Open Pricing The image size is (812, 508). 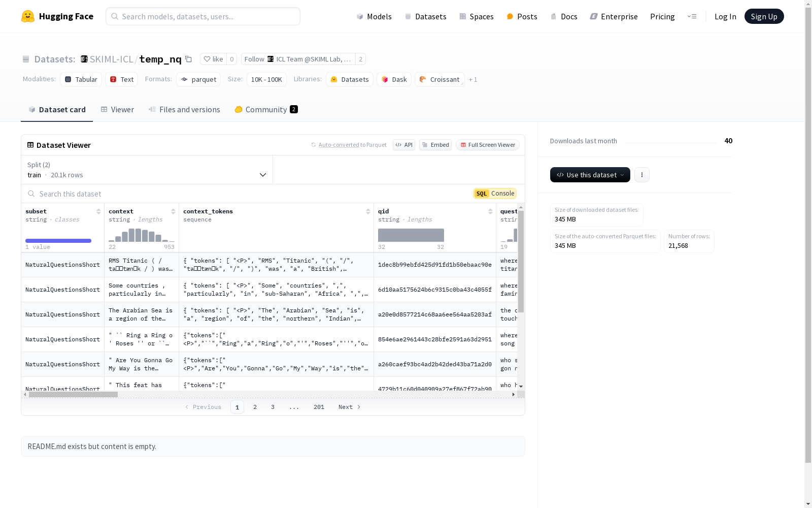click(662, 16)
